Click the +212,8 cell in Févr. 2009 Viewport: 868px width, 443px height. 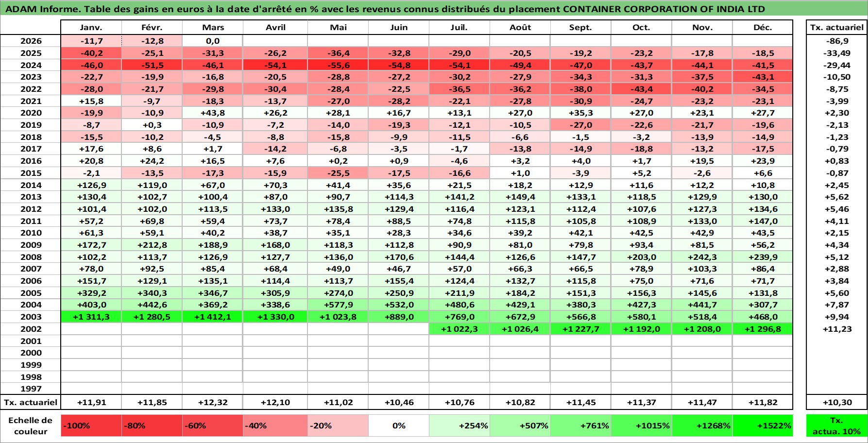coord(152,245)
